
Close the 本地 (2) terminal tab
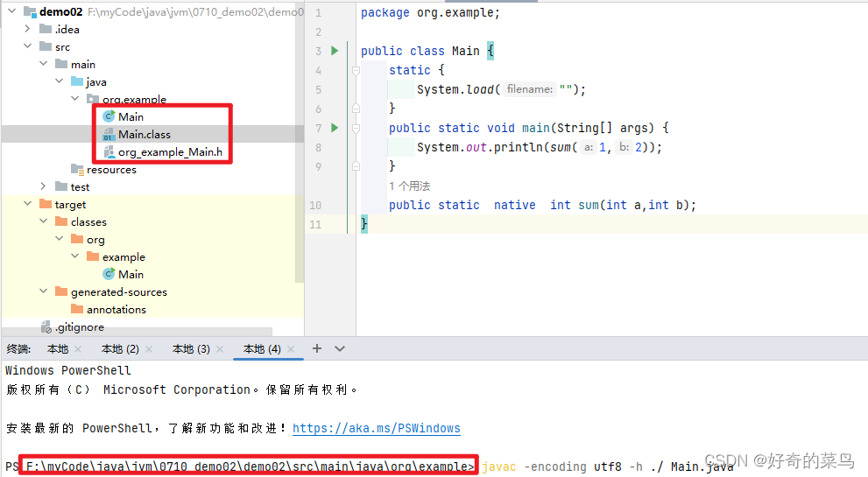pos(149,349)
